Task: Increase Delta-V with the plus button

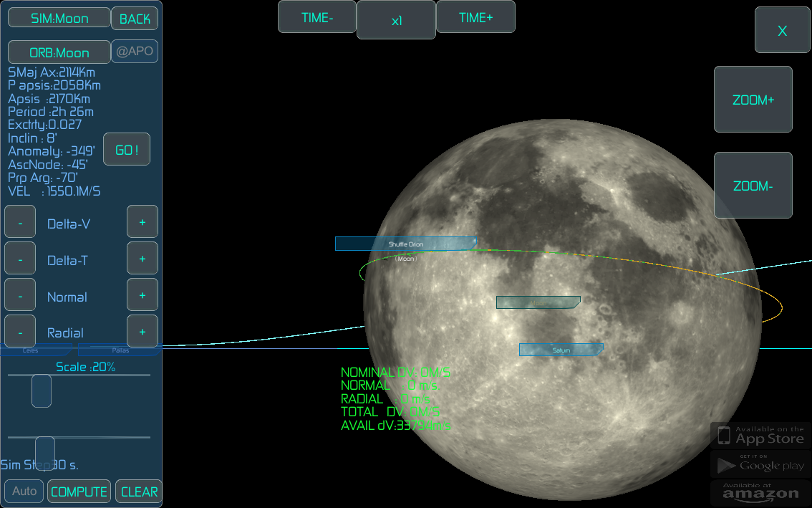Action: pos(142,222)
